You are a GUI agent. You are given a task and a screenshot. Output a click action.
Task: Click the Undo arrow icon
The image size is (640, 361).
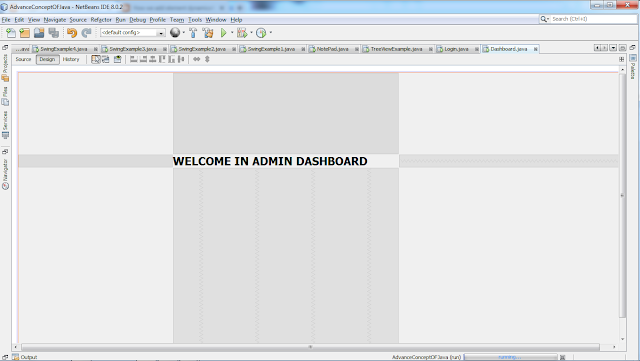72,33
